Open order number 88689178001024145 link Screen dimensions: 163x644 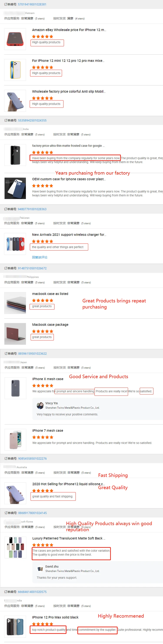click(32, 513)
